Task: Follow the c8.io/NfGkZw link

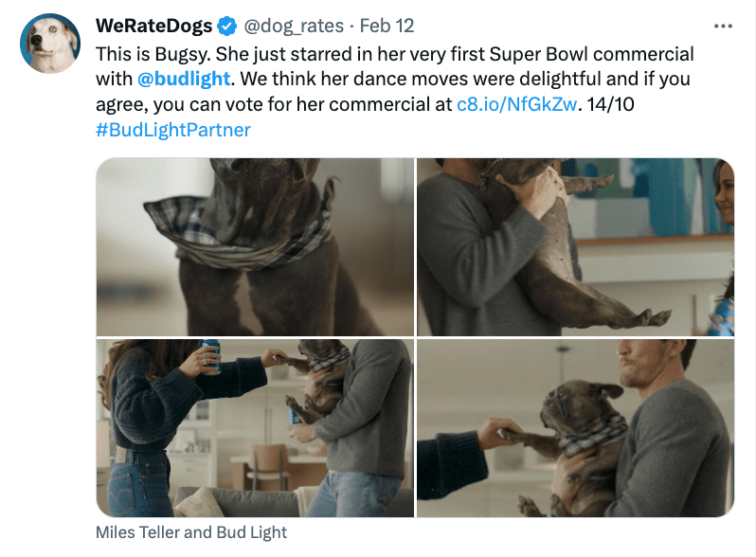Action: click(517, 103)
